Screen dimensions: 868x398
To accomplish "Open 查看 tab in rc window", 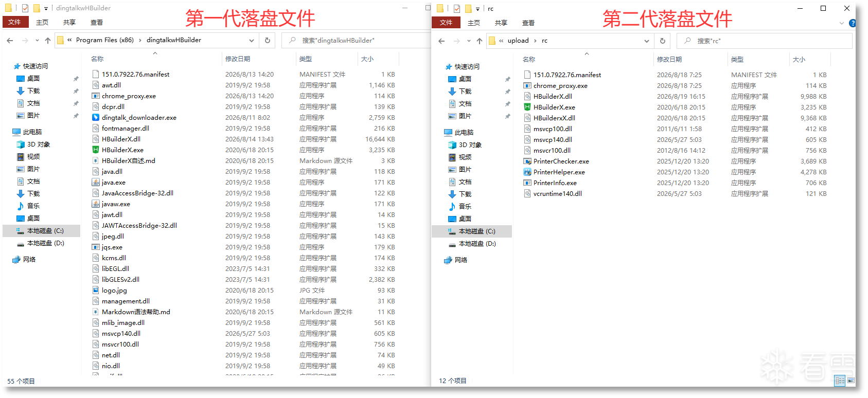I will pyautogui.click(x=528, y=23).
